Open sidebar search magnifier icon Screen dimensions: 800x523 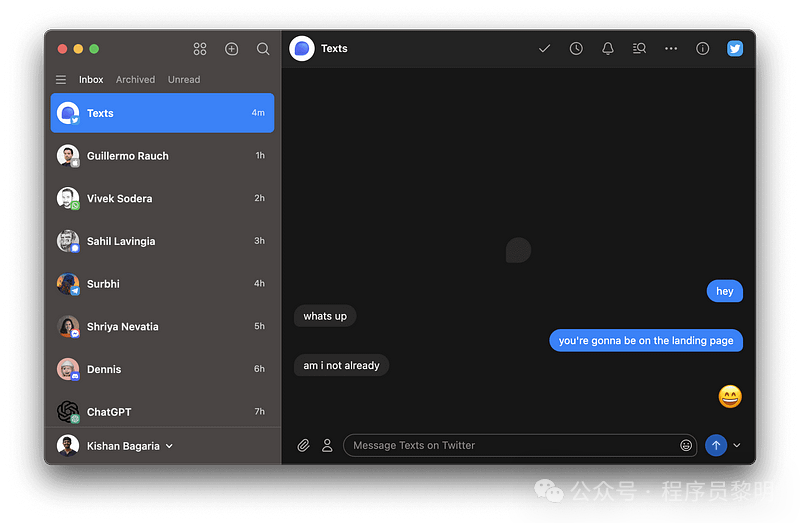pos(263,49)
